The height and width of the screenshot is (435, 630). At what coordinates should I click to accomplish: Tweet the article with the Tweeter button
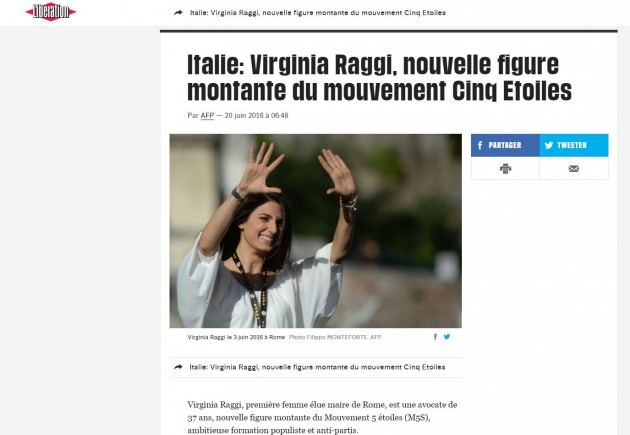[x=574, y=145]
